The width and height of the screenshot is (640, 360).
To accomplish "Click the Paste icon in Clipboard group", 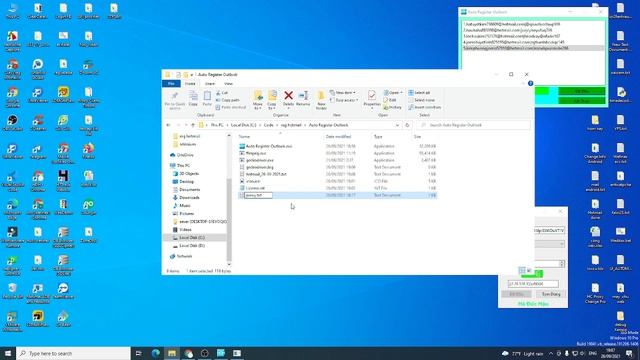I will tap(207, 96).
